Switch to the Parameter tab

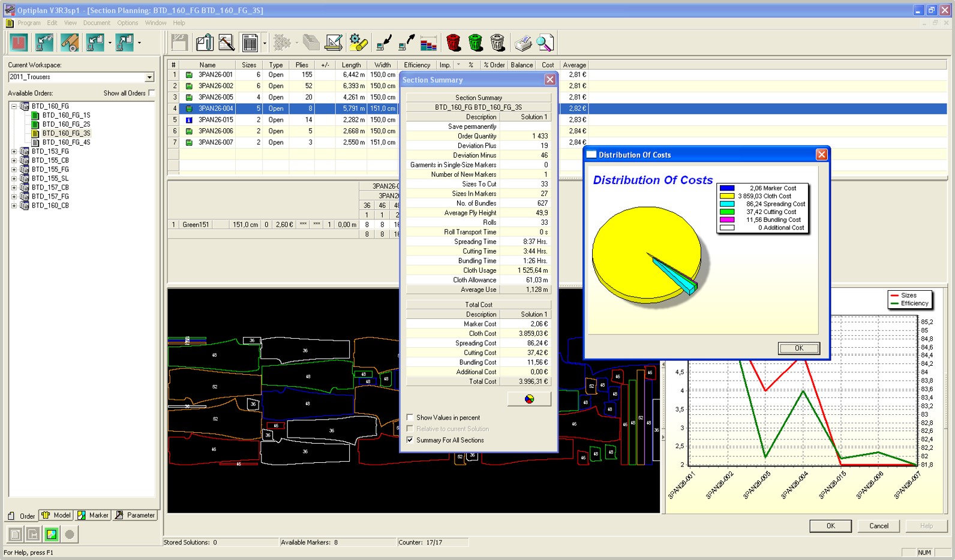pyautogui.click(x=135, y=515)
